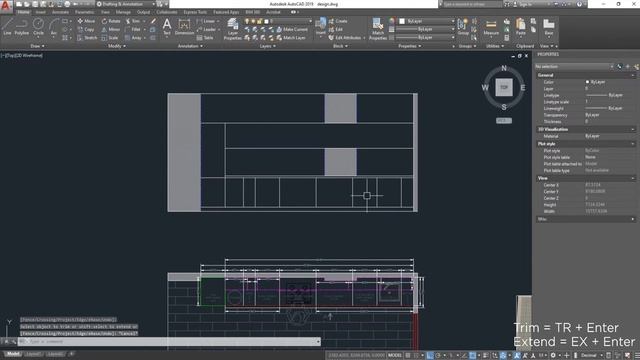The image size is (640, 360).
Task: Click the Create block tool
Action: pyautogui.click(x=338, y=21)
